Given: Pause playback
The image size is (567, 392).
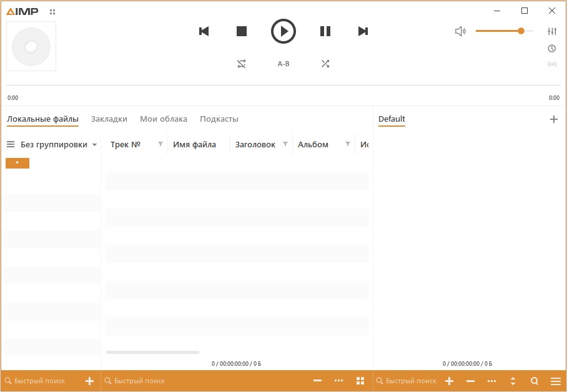Looking at the screenshot, I should tap(325, 31).
